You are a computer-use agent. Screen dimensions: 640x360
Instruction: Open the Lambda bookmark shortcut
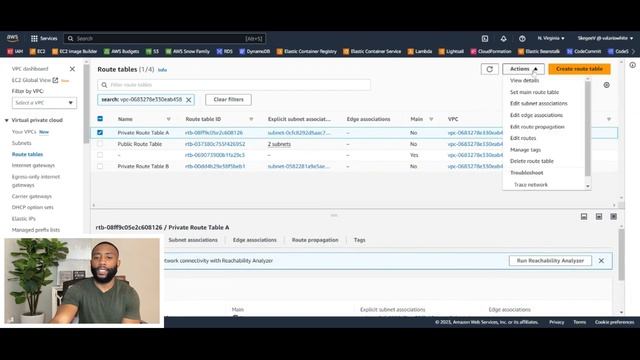point(420,51)
